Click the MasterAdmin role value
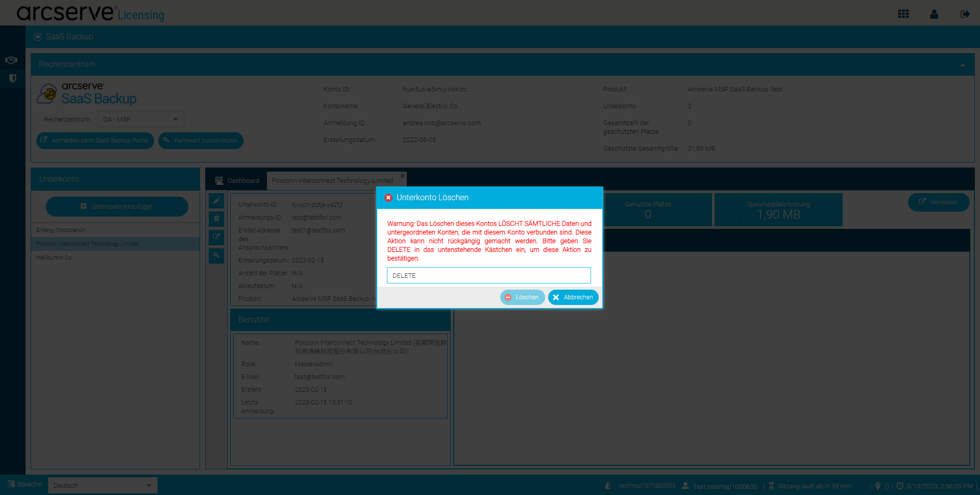Viewport: 980px width, 495px height. 313,364
